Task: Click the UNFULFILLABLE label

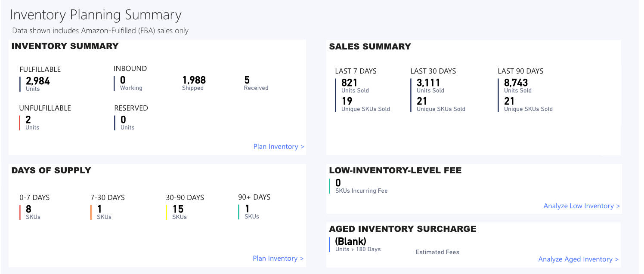Action: [x=45, y=108]
